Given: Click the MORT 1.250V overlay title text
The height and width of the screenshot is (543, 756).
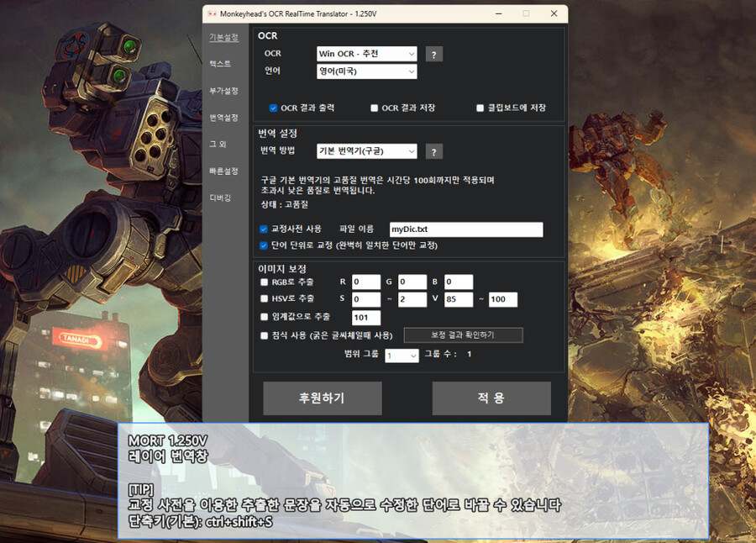Looking at the screenshot, I should tap(168, 440).
